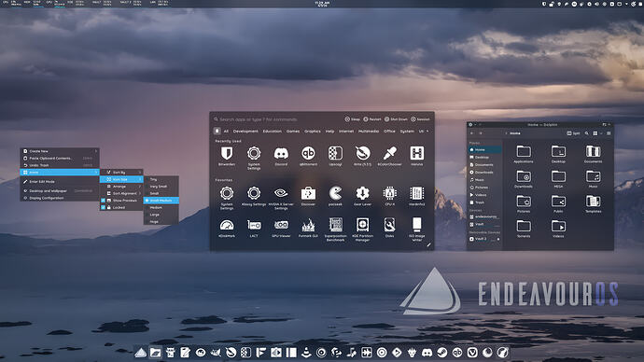The image size is (644, 362).
Task: Launch Discover software center
Action: pyautogui.click(x=308, y=196)
